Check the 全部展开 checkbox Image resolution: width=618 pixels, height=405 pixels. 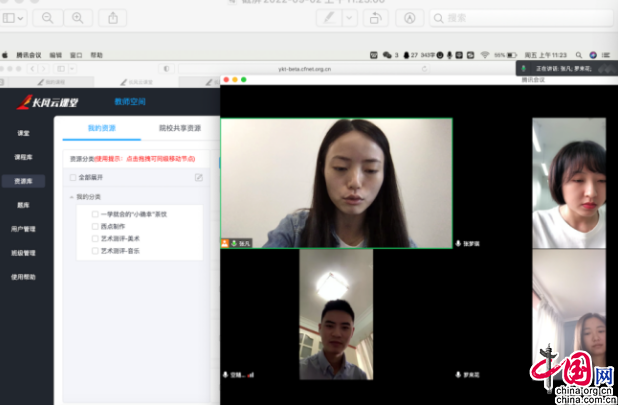(x=73, y=177)
